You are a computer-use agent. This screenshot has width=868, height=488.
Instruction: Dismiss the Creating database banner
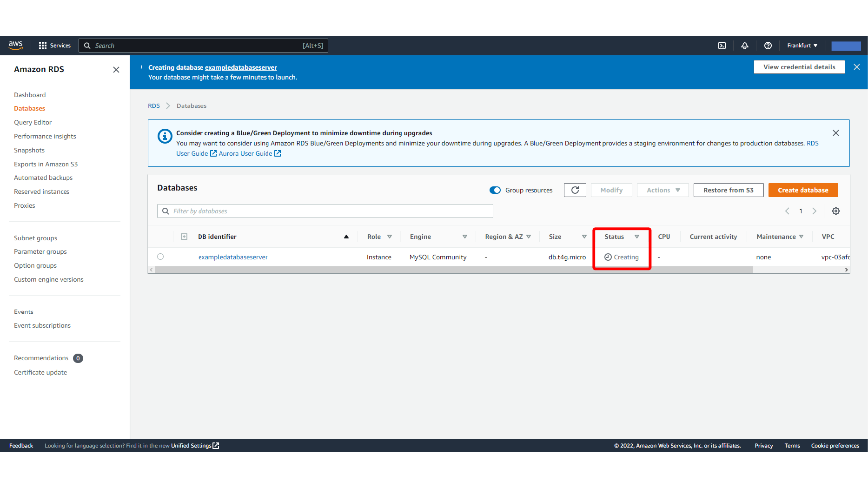click(x=857, y=67)
